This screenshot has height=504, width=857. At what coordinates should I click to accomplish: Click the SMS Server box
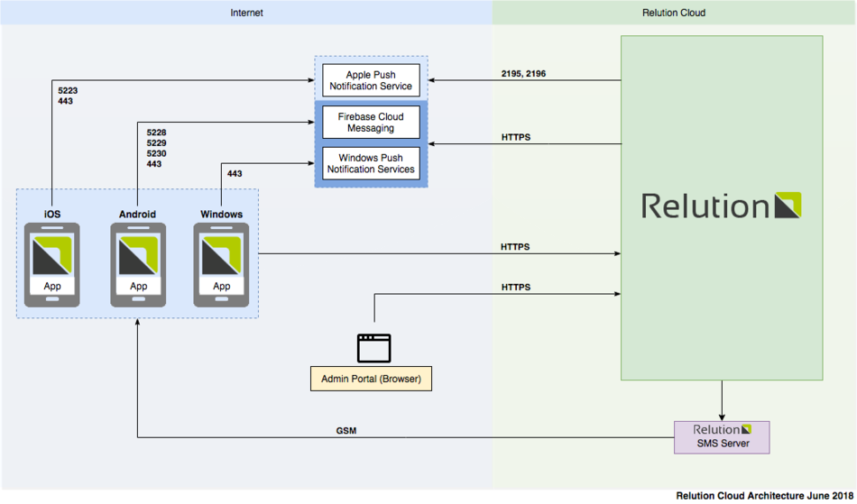click(x=722, y=437)
